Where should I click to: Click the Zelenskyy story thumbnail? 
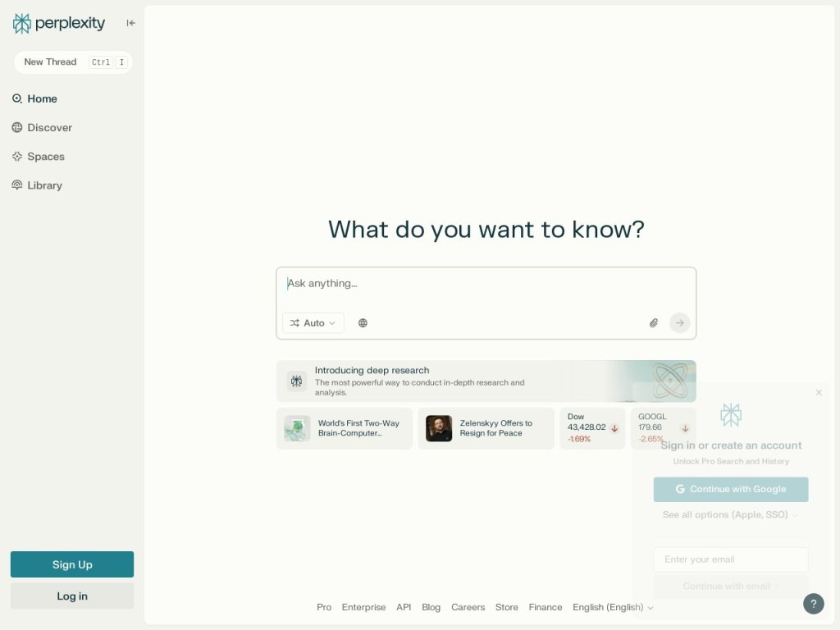(x=439, y=428)
